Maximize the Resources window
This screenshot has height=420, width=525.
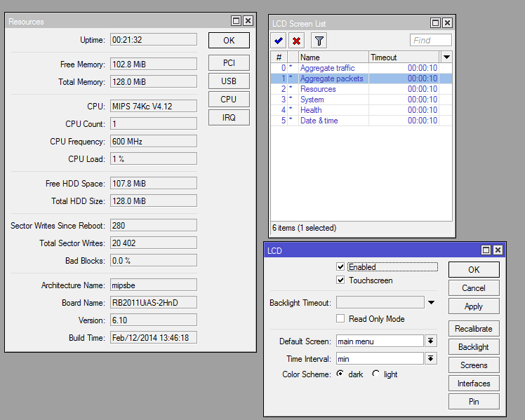tap(237, 22)
